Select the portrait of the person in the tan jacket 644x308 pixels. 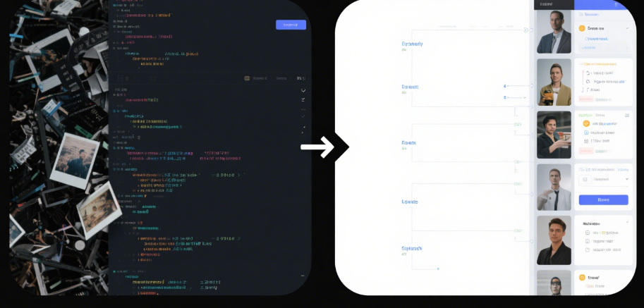point(554,82)
